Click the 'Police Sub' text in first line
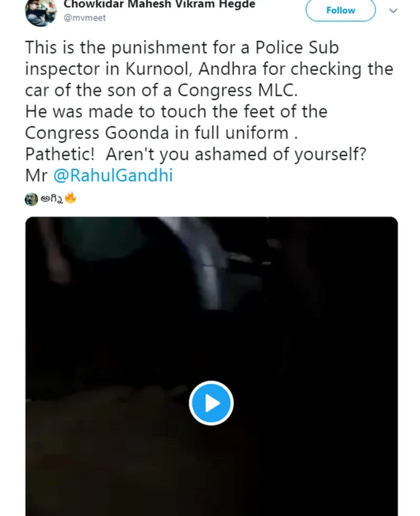This screenshot has height=516, width=420. [x=297, y=47]
